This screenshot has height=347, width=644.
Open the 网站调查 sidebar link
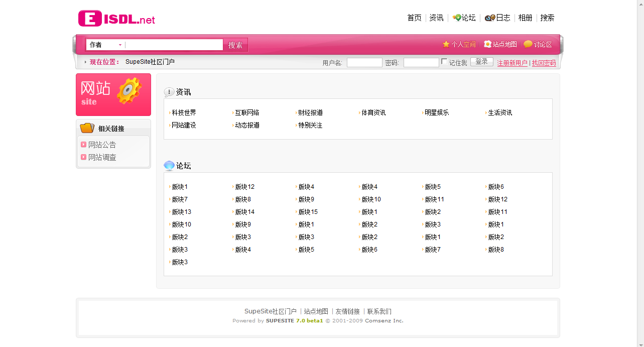pos(102,157)
